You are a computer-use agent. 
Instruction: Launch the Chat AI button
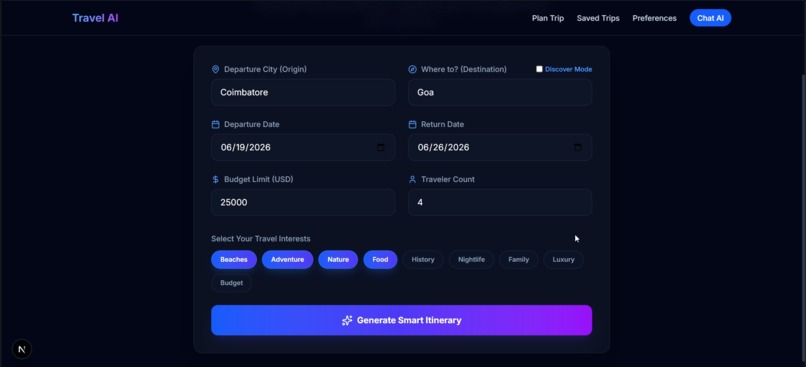(x=710, y=18)
